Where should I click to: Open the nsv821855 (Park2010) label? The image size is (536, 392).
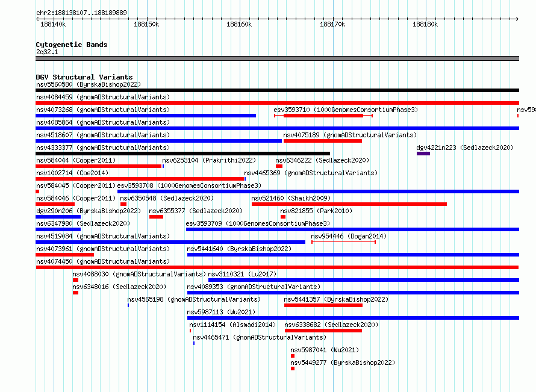click(x=316, y=211)
